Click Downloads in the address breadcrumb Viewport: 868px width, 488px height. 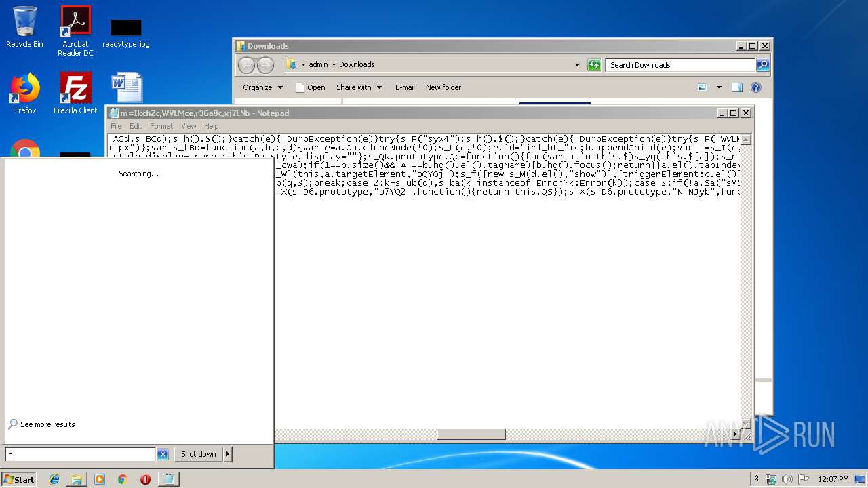pyautogui.click(x=357, y=65)
